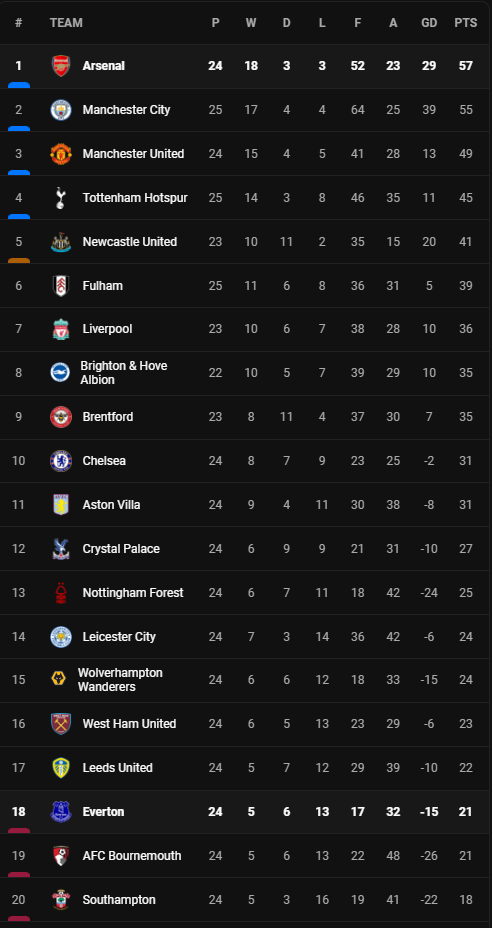Click the Manchester United club crest
Screen dimensions: 492x928
tap(60, 154)
